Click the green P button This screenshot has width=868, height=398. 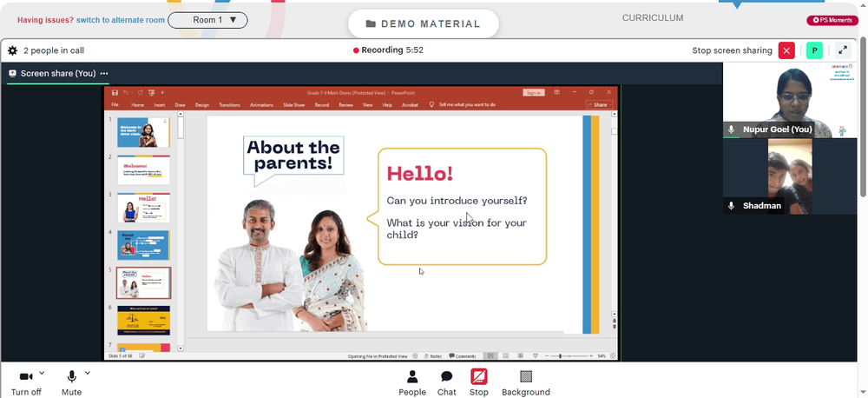[x=814, y=50]
